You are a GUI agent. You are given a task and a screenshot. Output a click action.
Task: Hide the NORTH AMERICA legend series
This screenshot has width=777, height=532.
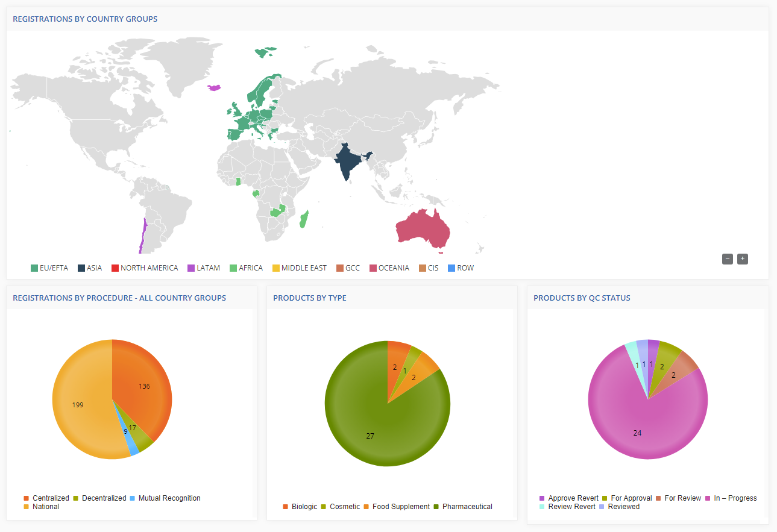coord(144,268)
